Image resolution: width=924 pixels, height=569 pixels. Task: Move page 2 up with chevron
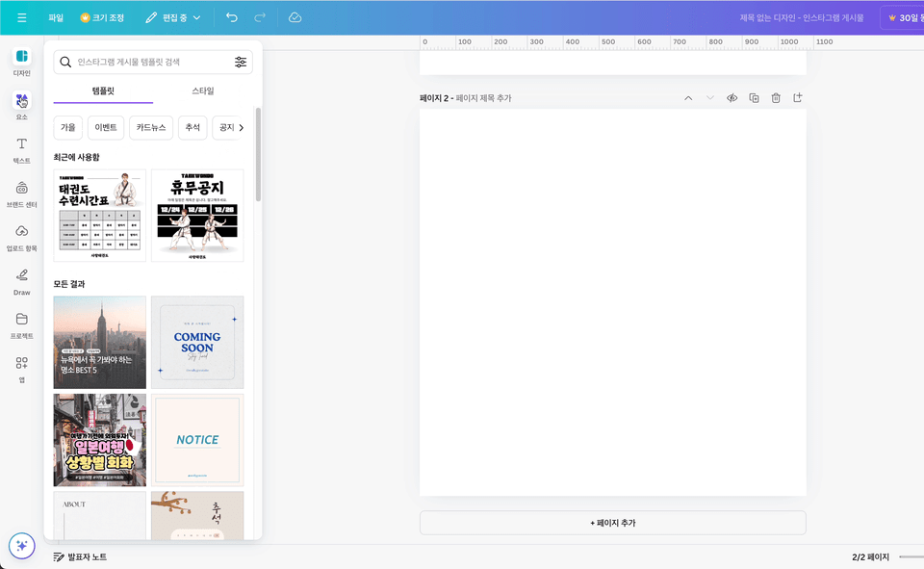tap(688, 98)
